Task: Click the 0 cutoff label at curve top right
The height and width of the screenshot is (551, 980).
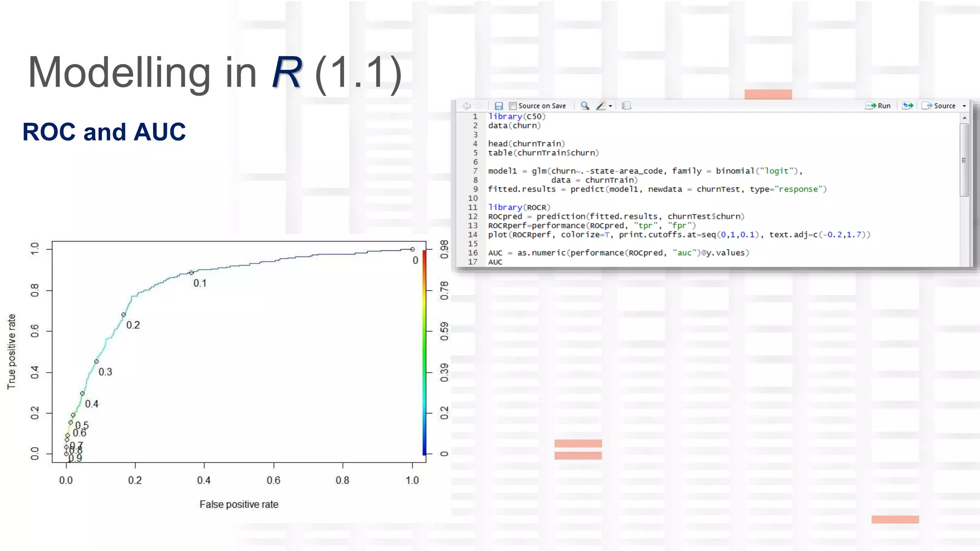Action: click(415, 260)
